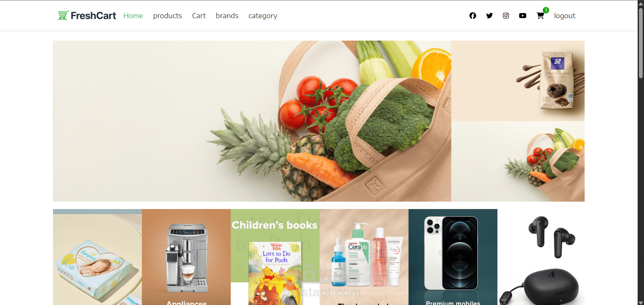Open the Pampers baby category tile

click(x=97, y=257)
